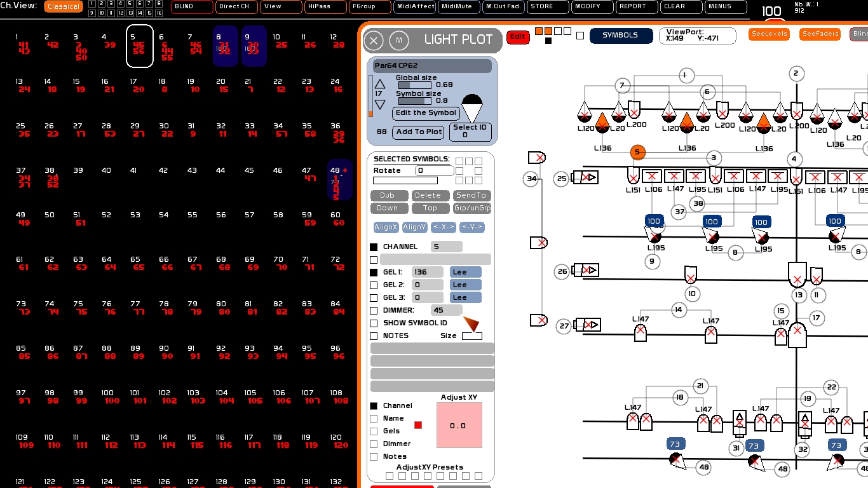This screenshot has width=868, height=488.
Task: Close the Light Plot panel with X circle
Action: 374,41
